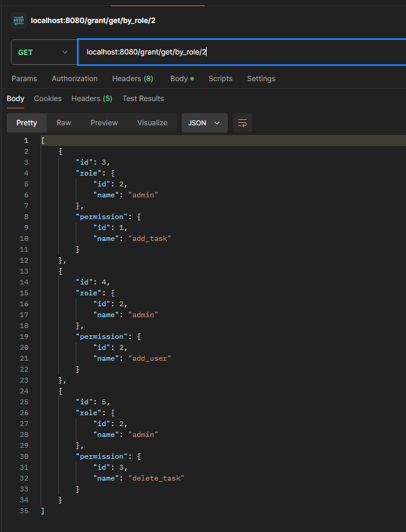Image resolution: width=406 pixels, height=532 pixels.
Task: Select the response Body tab
Action: (16, 99)
